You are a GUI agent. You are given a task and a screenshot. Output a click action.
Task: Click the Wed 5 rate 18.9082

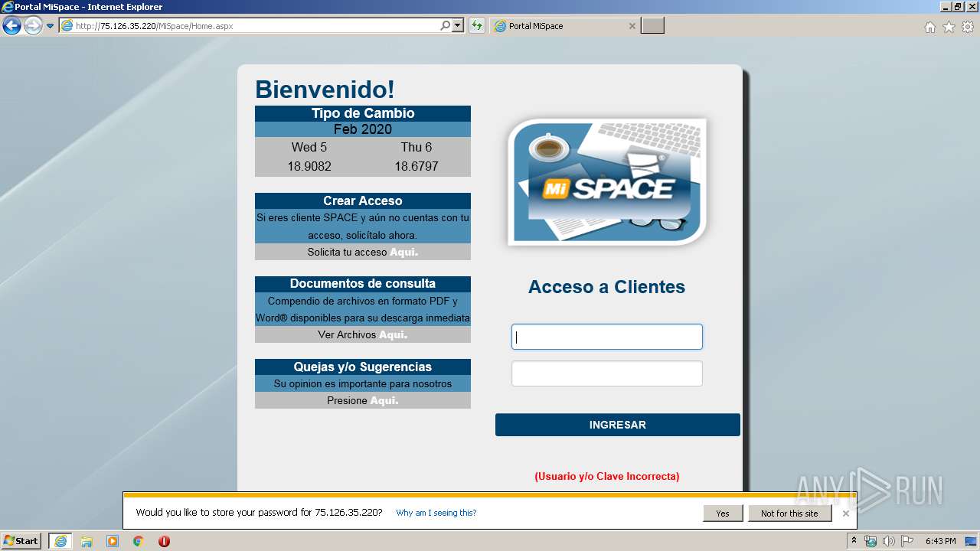309,166
